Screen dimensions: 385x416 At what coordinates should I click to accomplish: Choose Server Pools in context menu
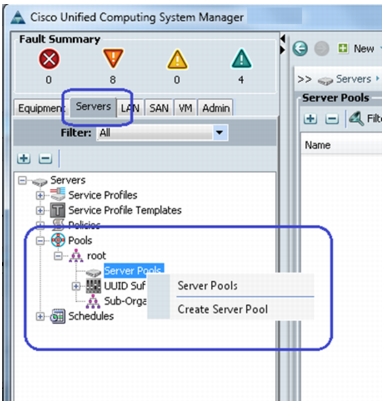click(208, 286)
